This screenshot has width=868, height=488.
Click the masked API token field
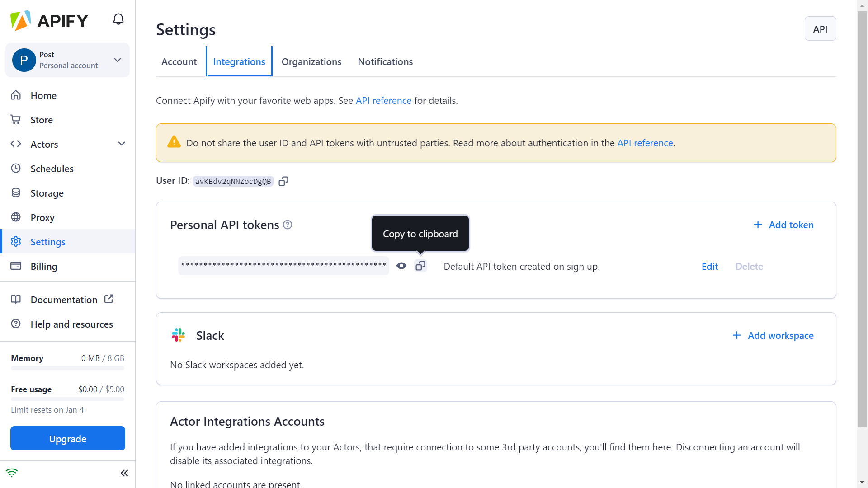(x=283, y=266)
